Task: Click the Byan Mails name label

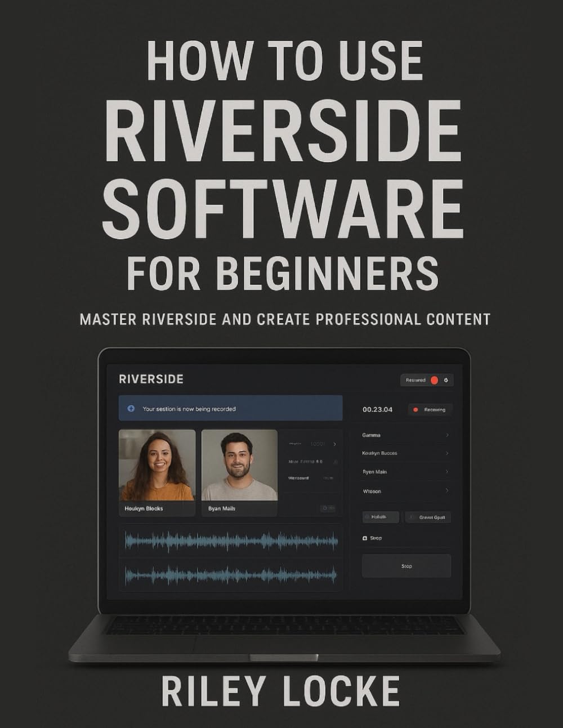Action: 222,508
